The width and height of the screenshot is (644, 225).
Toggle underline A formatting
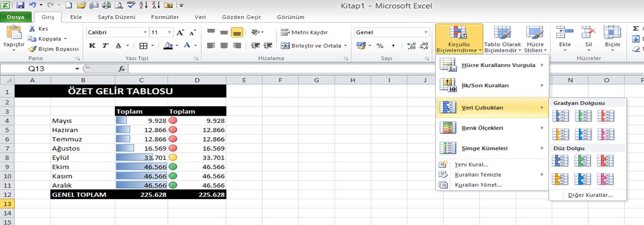[x=118, y=45]
